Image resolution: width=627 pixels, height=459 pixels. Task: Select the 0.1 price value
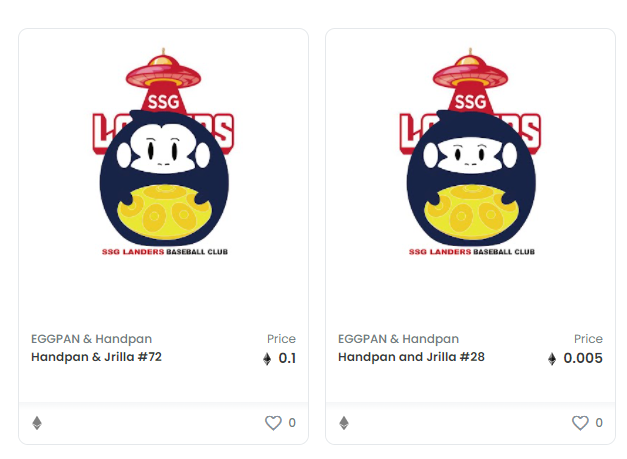click(287, 358)
